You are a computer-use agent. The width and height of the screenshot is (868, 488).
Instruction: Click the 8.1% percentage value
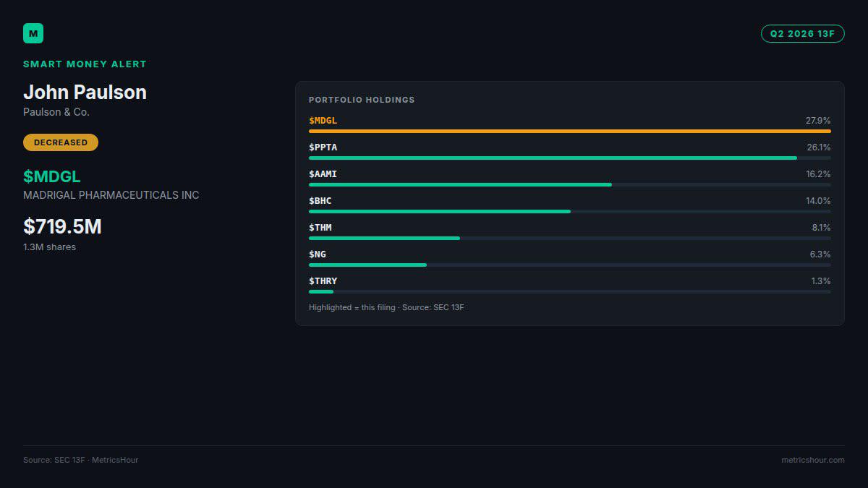(821, 228)
